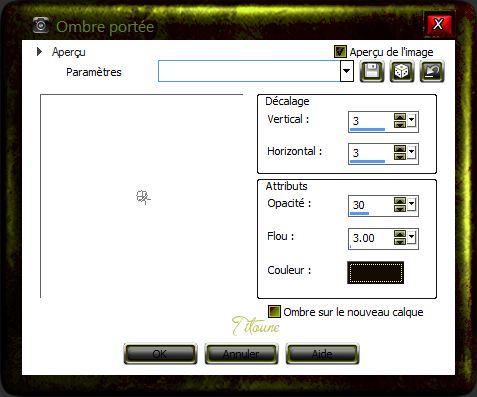Click the OK button

160,354
